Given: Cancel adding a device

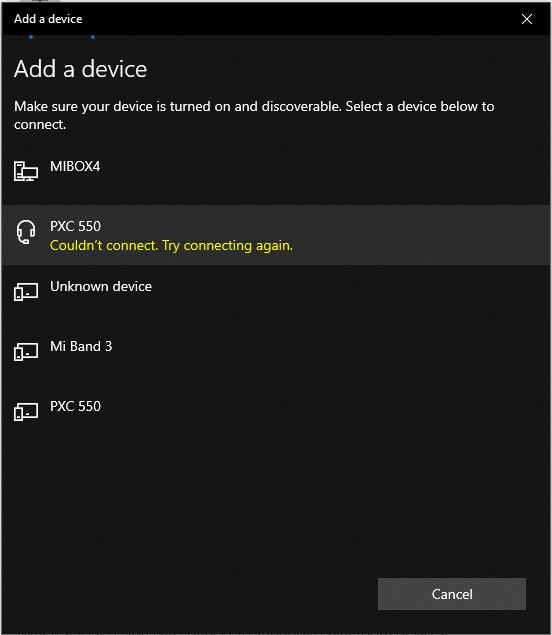Looking at the screenshot, I should pyautogui.click(x=452, y=594).
